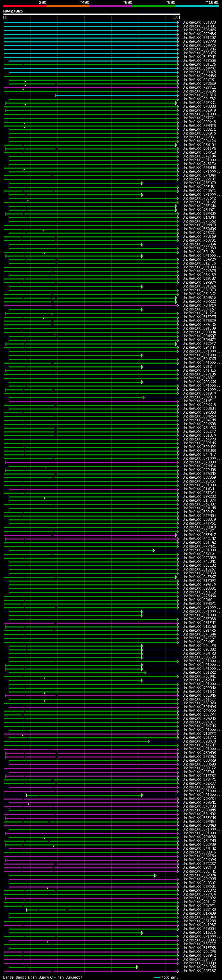222x980 pixels.
Task: Select hit UniRef100_Q33AZ5
Action: coord(199,72)
